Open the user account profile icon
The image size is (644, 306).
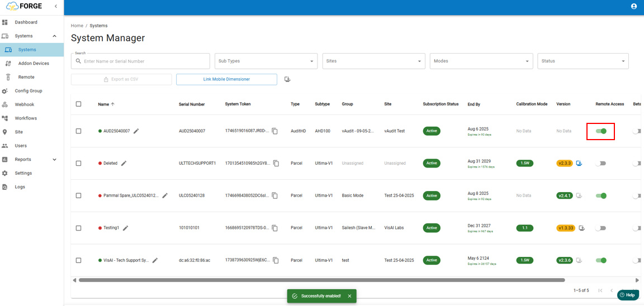coord(633,7)
